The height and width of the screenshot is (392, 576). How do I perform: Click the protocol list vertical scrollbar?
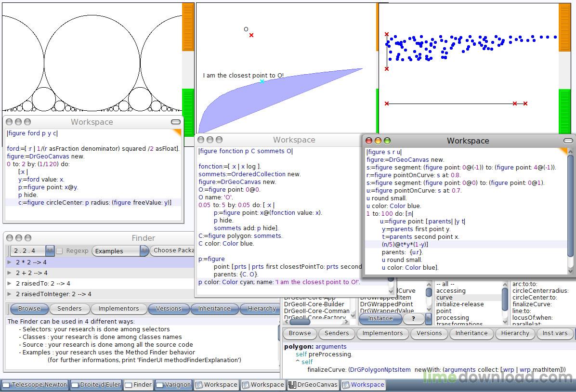(505, 303)
